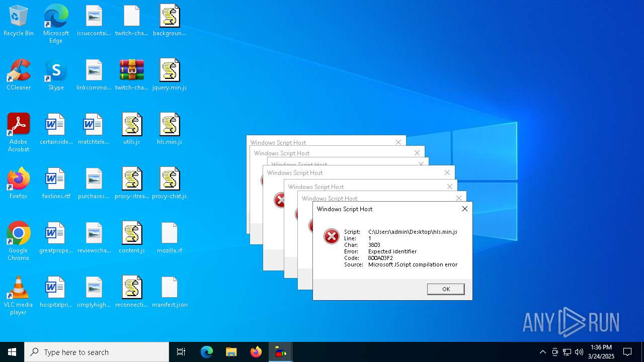Launch Microsoft Edge from the taskbar
The width and height of the screenshot is (644, 362).
pyautogui.click(x=207, y=352)
